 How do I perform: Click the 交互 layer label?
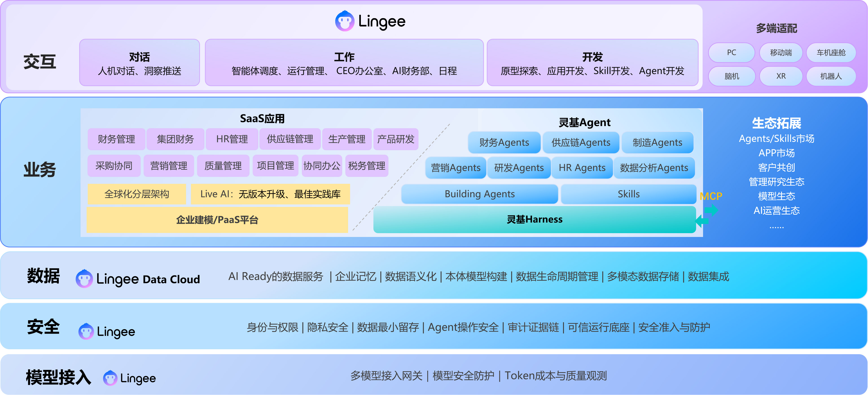pos(40,62)
